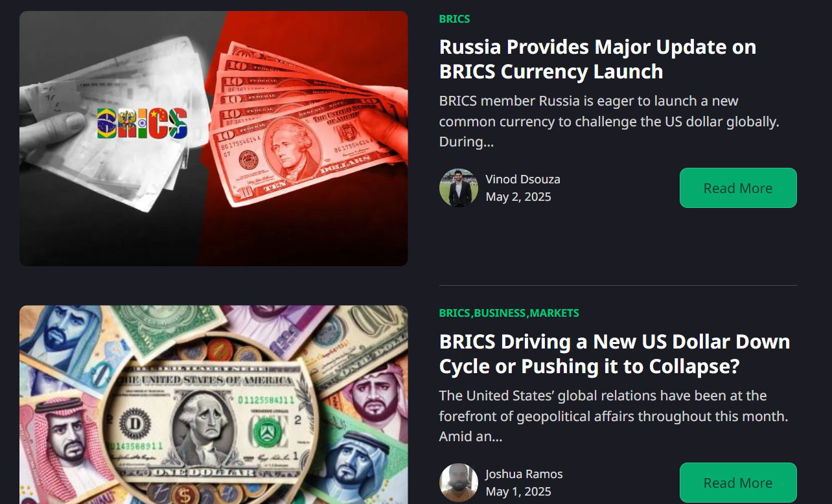Click the May 2, 2025 publish date

pos(518,197)
